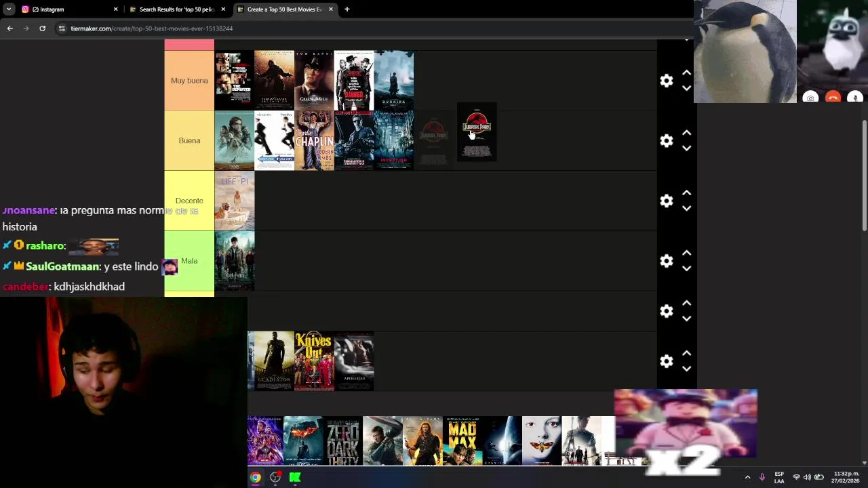Switch to the Search Results tab
This screenshot has height=488, width=868.
(176, 9)
